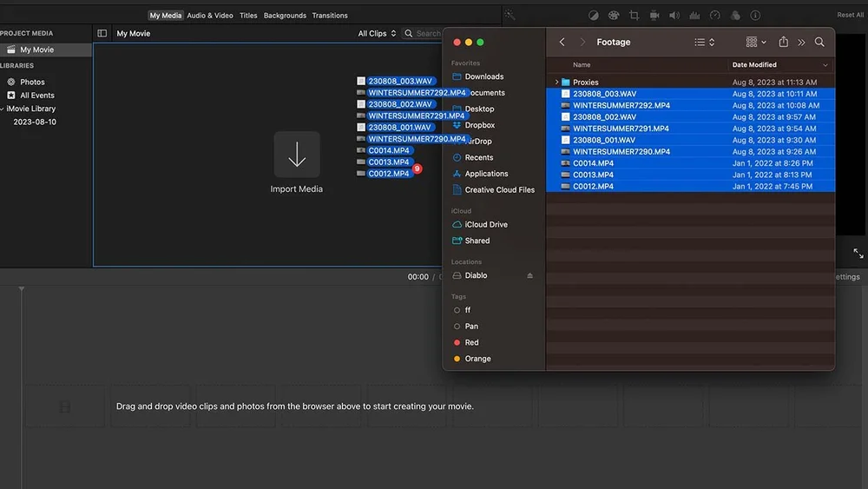
Task: Toggle the iMovie libraries sidebar icon
Action: pos(102,33)
